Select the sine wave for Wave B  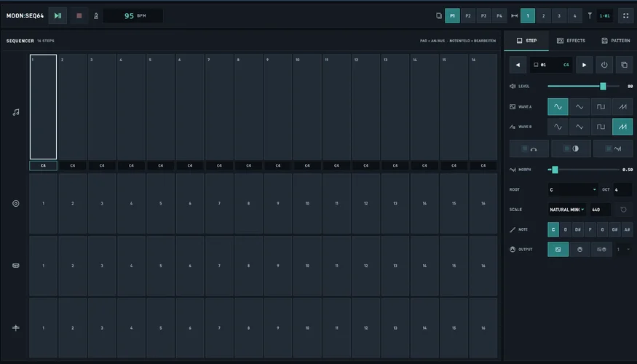558,127
